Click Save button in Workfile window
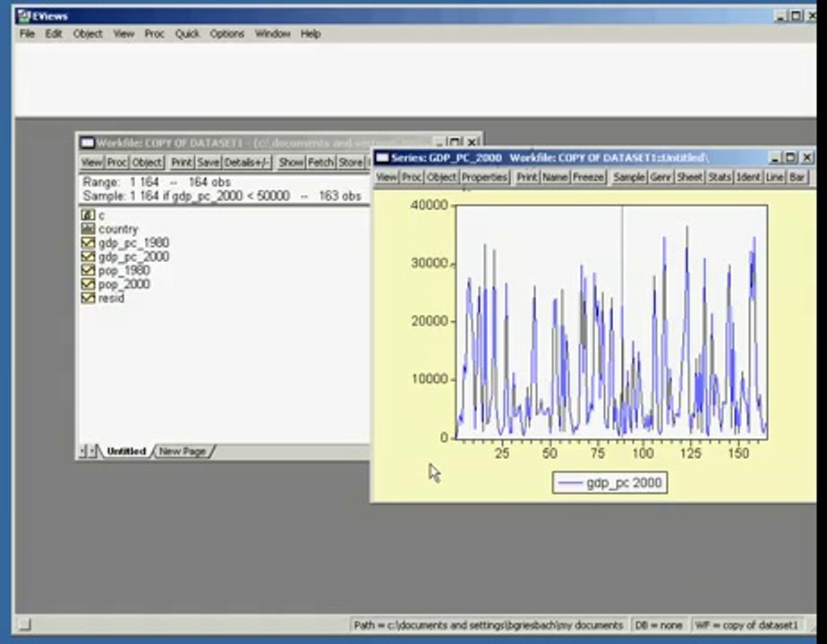The width and height of the screenshot is (827, 644). [x=209, y=162]
